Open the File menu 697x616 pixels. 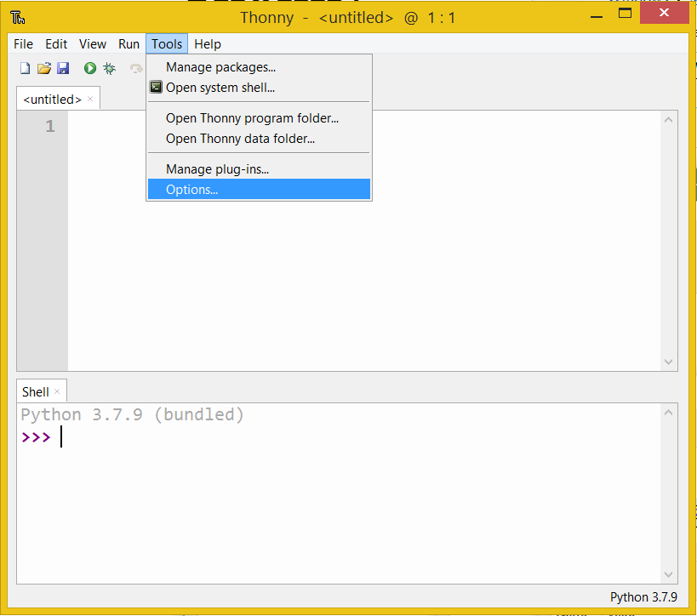click(23, 44)
